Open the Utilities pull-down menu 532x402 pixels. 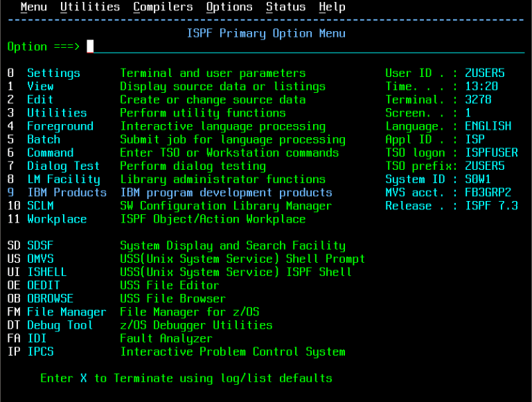click(90, 7)
